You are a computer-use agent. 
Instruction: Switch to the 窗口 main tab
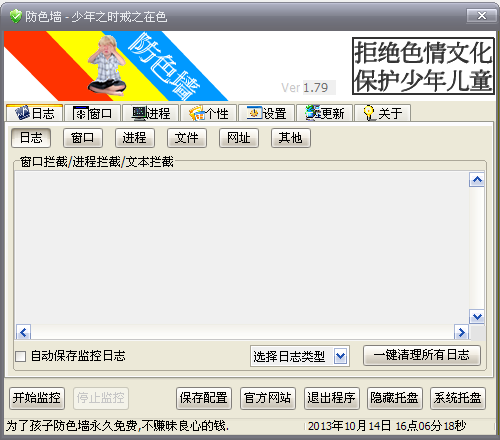(x=92, y=113)
